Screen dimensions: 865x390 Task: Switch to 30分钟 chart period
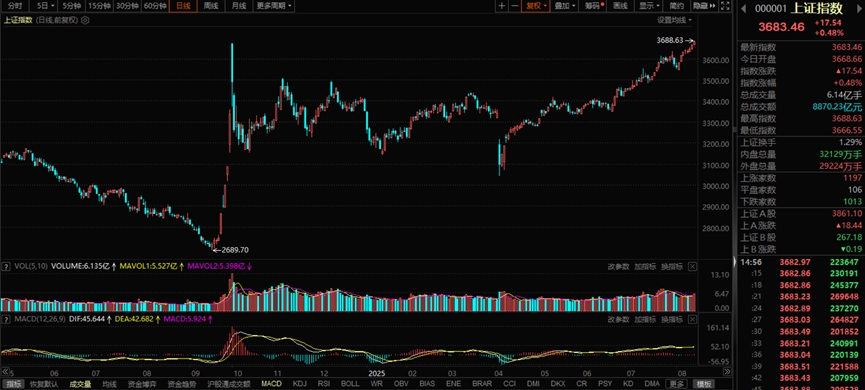coord(127,6)
